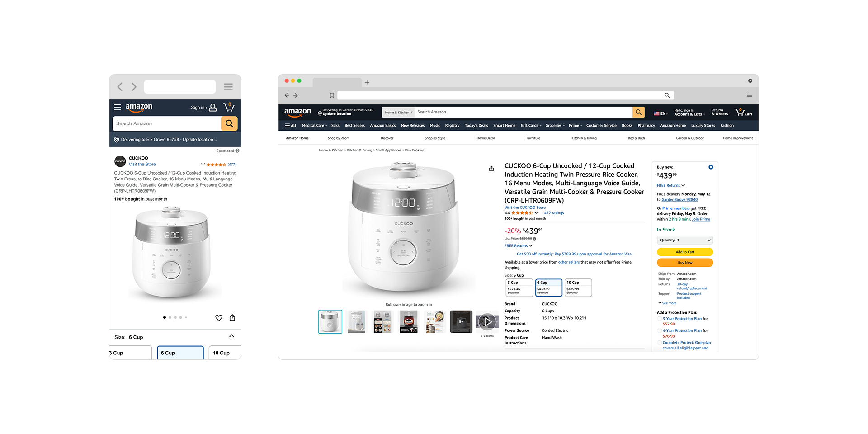Tap the mobile share icon beside the heart
Viewport: 868px width, 434px height.
click(232, 317)
